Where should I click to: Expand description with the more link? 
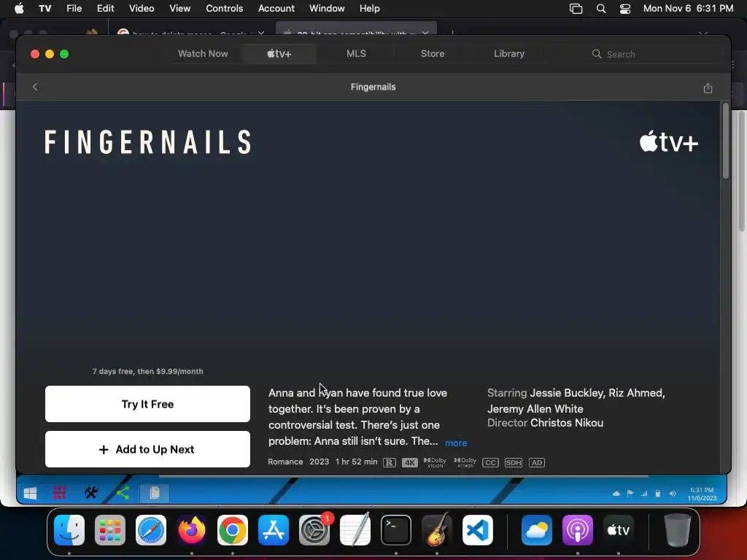456,443
